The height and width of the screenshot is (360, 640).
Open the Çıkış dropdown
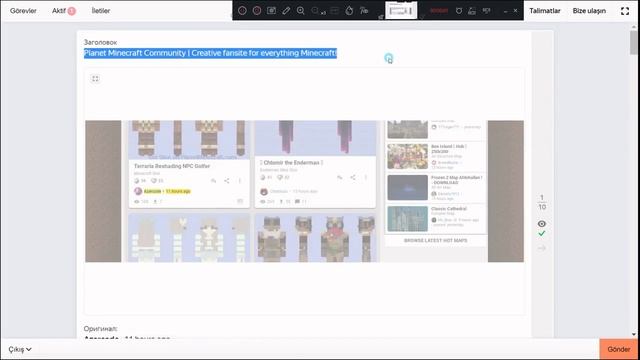click(20, 349)
